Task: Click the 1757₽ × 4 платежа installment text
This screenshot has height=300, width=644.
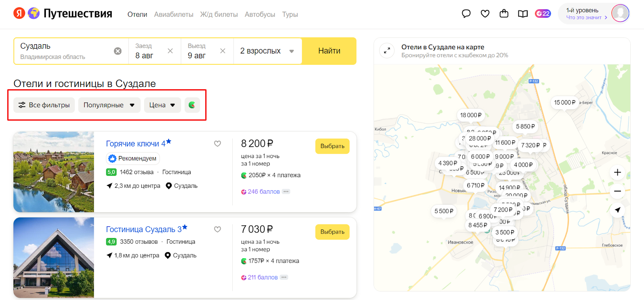Action: click(274, 261)
